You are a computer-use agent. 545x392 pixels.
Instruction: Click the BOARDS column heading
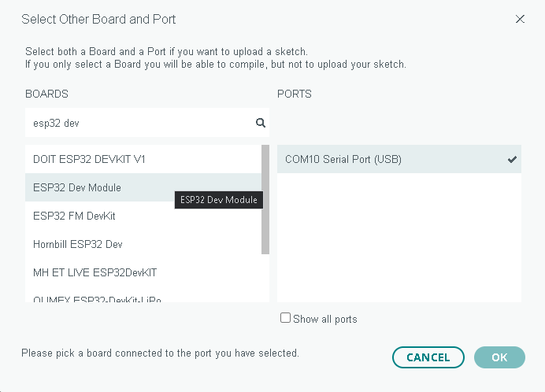tap(47, 94)
